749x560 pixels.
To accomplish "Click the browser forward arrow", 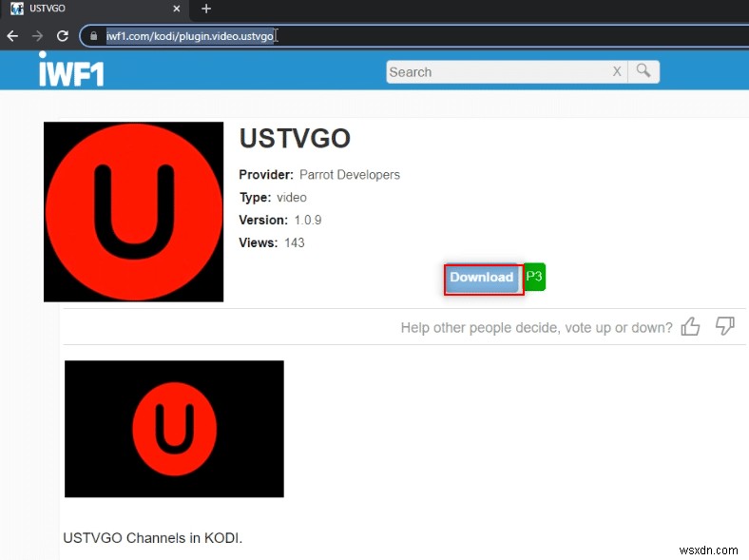I will click(x=37, y=36).
